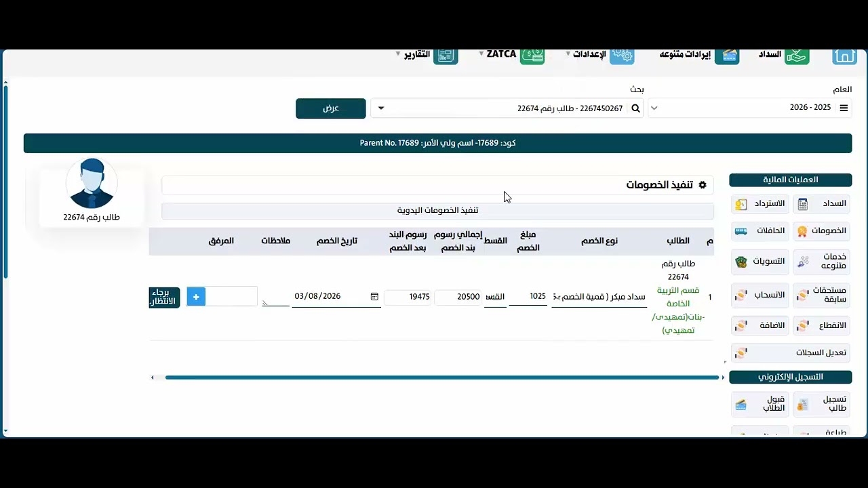Open تعديل السجلات in the sidebar
The width and height of the screenshot is (868, 488).
pyautogui.click(x=791, y=353)
